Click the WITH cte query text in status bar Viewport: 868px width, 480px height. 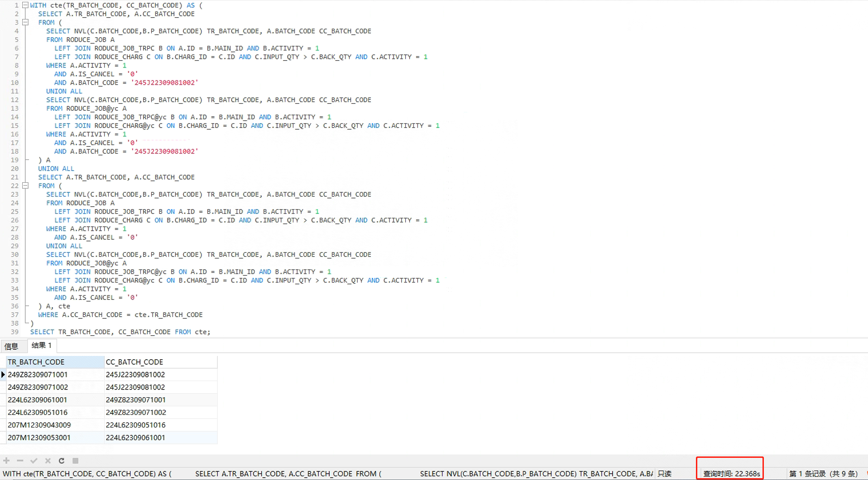tap(87, 474)
